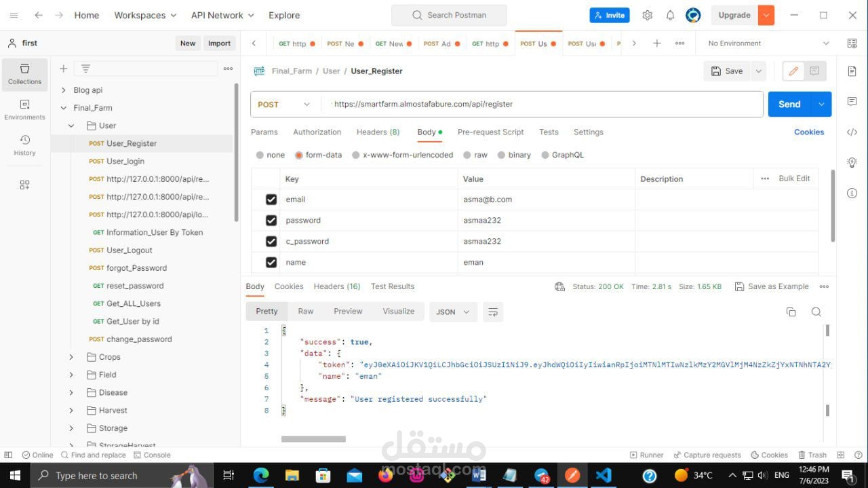Click the Send button
The width and height of the screenshot is (868, 488).
790,105
